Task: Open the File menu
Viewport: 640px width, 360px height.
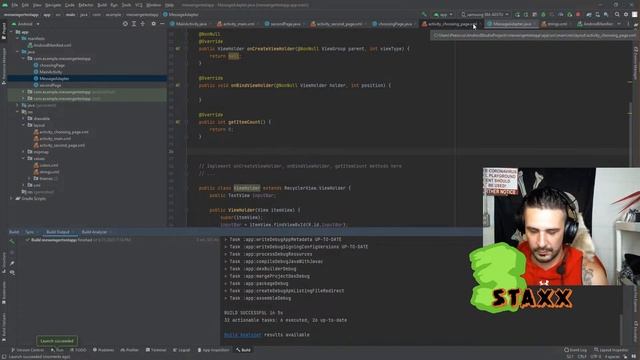Action: pos(15,5)
